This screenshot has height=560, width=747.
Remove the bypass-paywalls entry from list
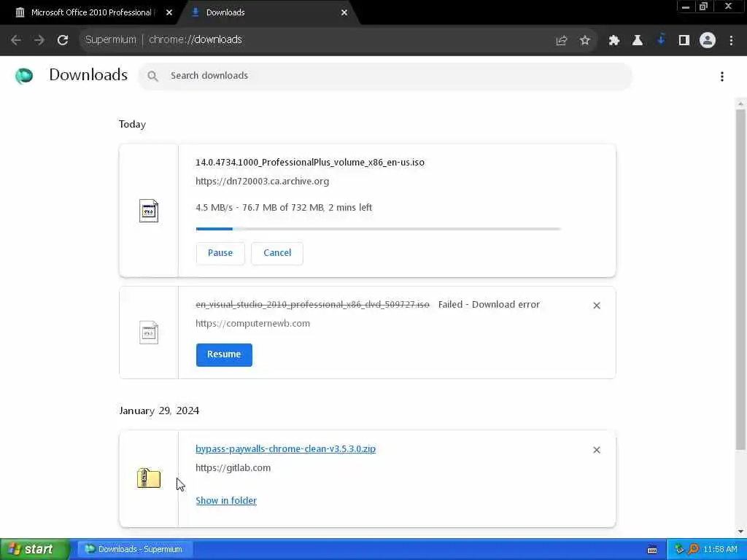click(597, 450)
